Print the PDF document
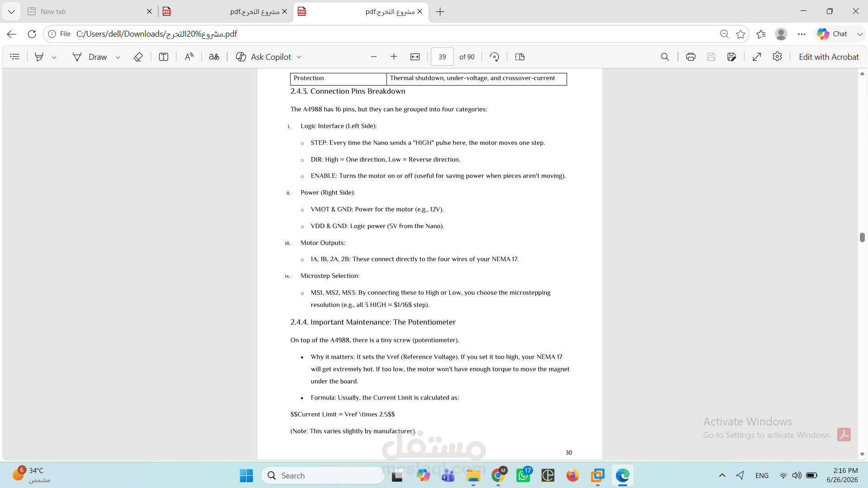This screenshot has height=488, width=868. click(691, 57)
